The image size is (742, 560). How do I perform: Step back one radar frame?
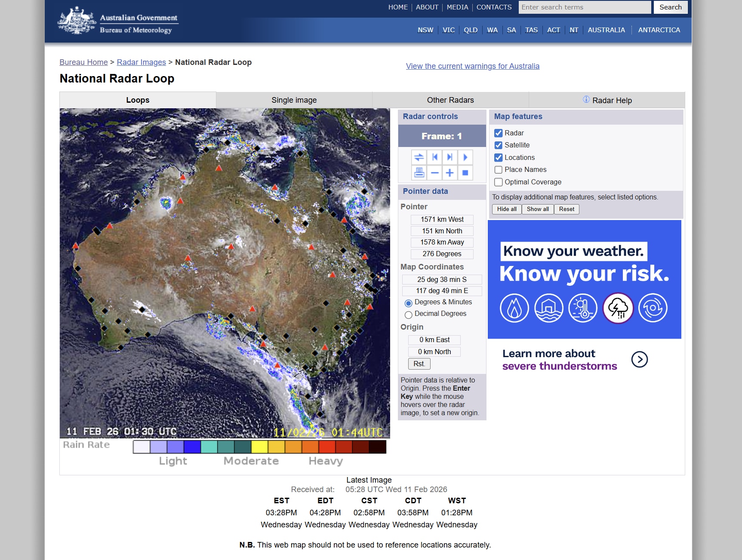click(434, 157)
